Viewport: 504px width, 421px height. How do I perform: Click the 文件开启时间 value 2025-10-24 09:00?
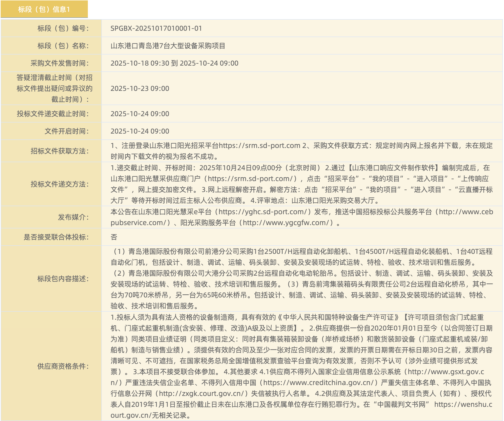point(140,131)
